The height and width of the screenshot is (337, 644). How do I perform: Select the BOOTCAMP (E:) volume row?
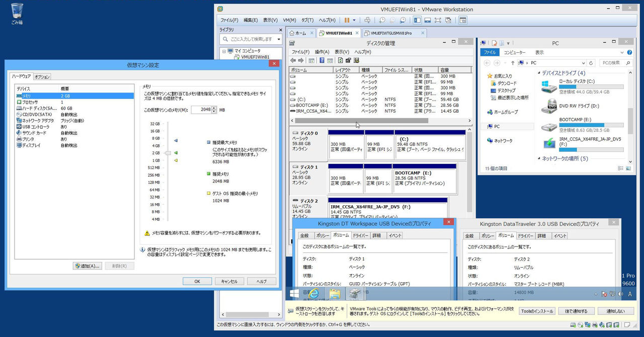[381, 105]
